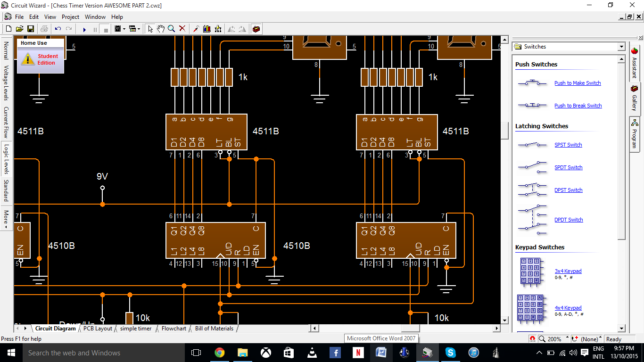Open the Window menu
Screen dimensions: 644x362
(x=95, y=17)
